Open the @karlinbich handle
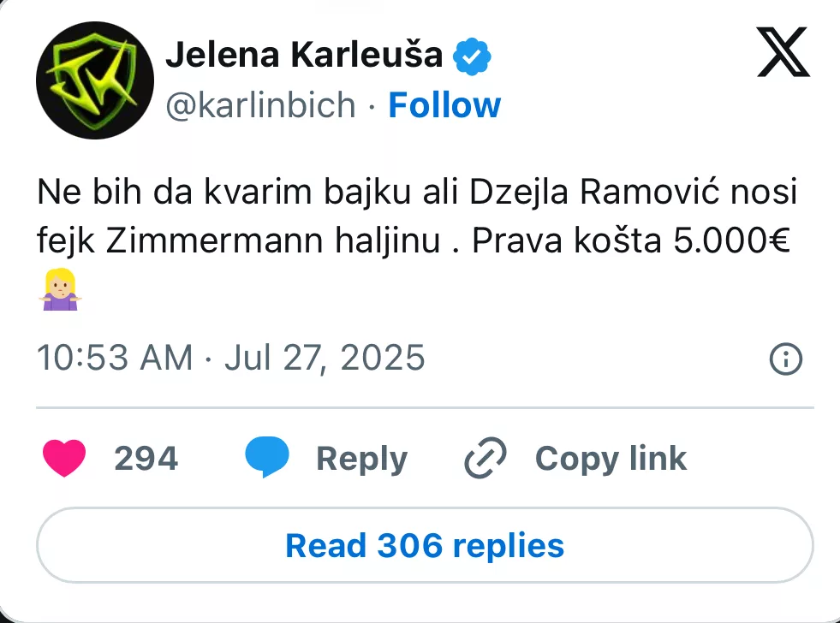 tap(260, 105)
